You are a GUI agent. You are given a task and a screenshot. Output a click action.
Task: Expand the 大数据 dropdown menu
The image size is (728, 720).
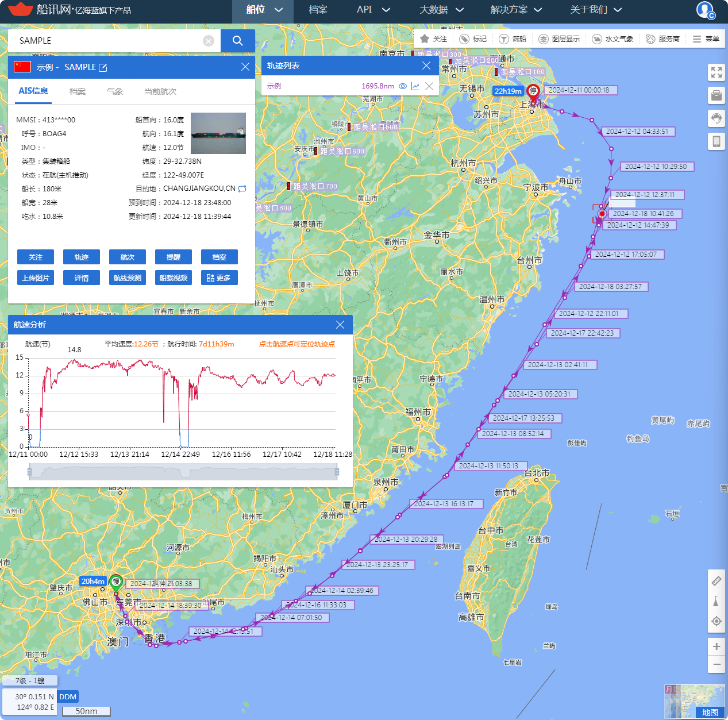[x=441, y=10]
